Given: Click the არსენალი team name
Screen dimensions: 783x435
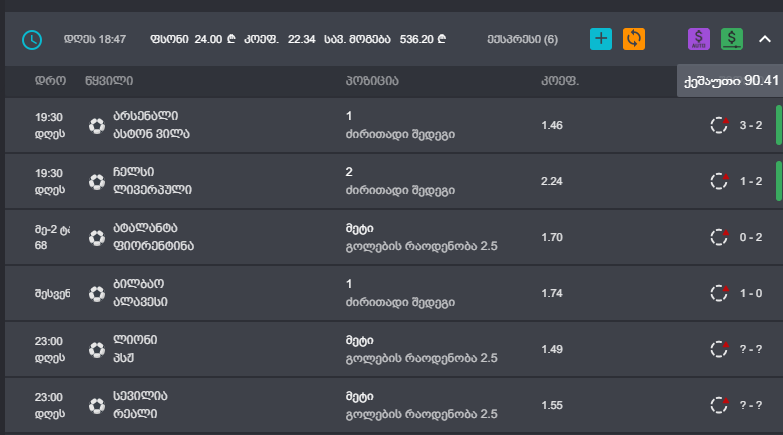Looking at the screenshot, I should click(145, 116).
